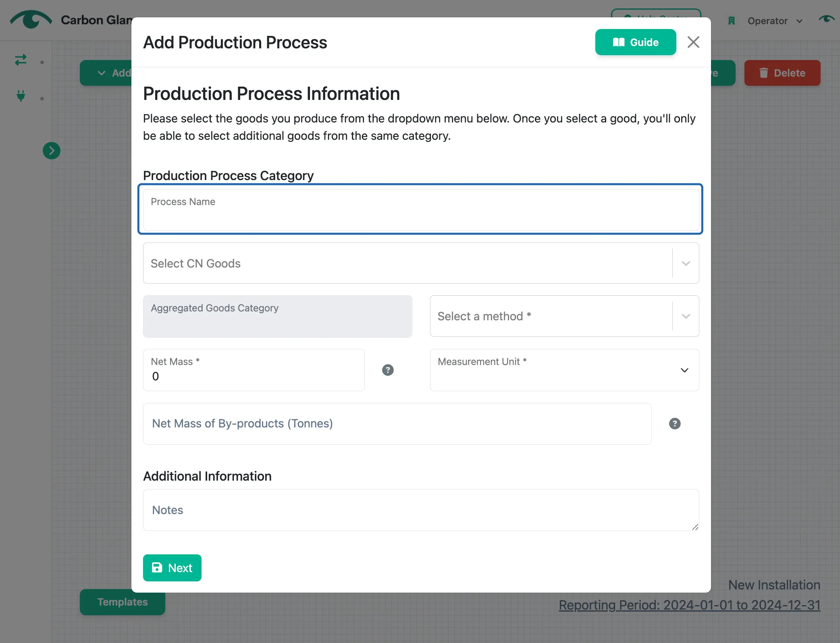
Task: Click the eye icon in top-right corner
Action: [x=826, y=19]
